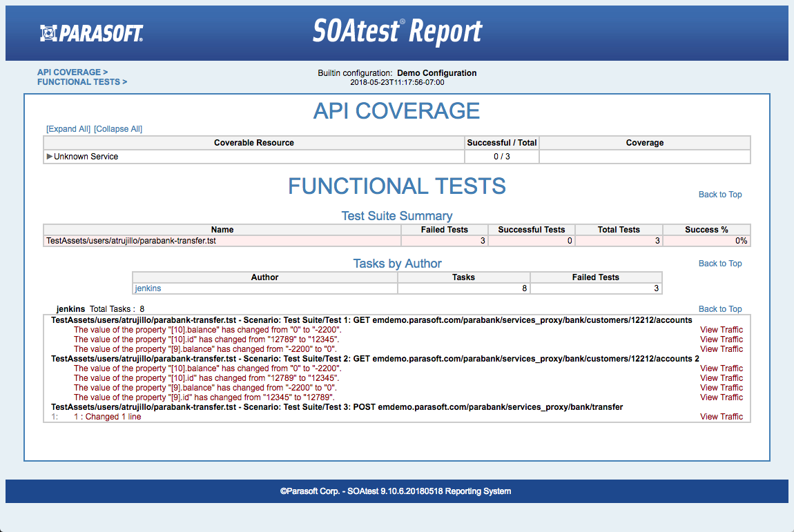
Task: Click the Expand All link
Action: [x=68, y=129]
